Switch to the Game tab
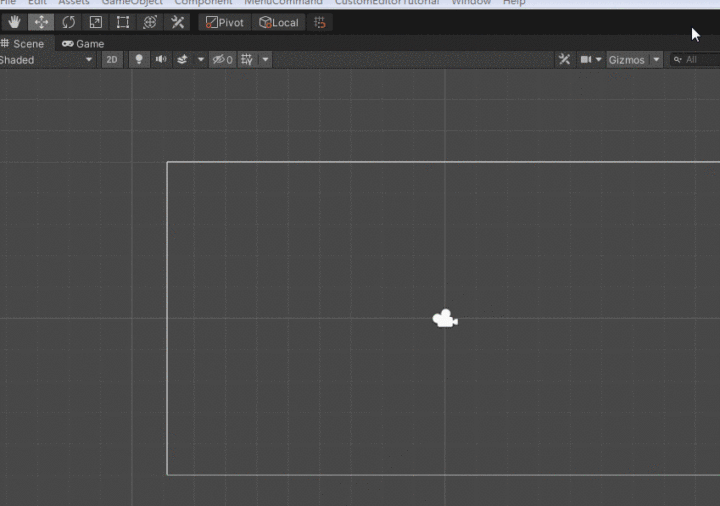Viewport: 720px width, 506px height. 83,44
